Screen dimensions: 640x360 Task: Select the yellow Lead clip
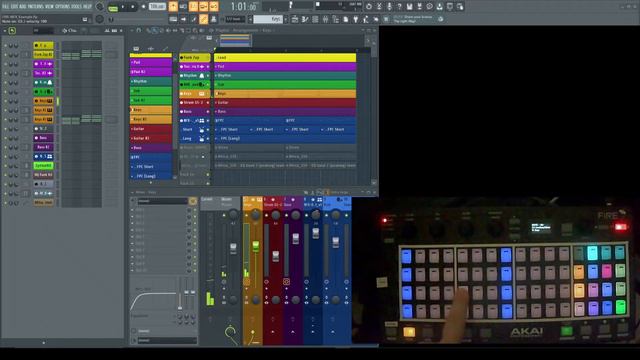coord(285,58)
